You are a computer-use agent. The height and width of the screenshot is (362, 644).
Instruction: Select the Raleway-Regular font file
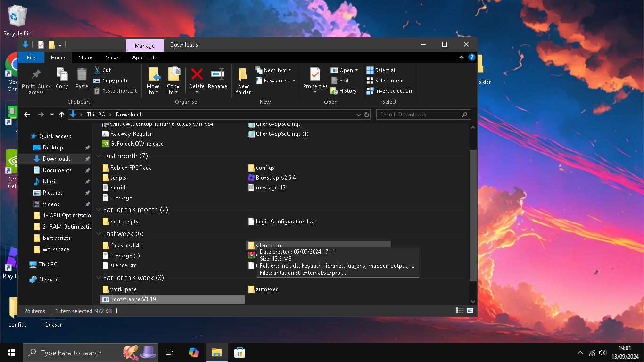pyautogui.click(x=127, y=134)
